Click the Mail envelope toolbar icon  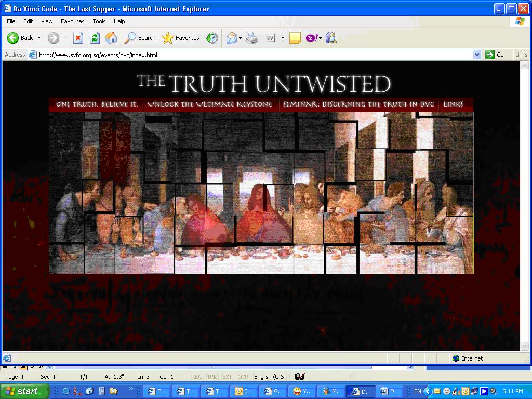point(231,38)
